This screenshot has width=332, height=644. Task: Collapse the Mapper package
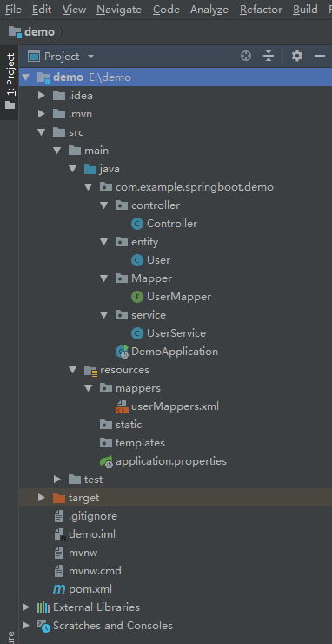pos(103,278)
